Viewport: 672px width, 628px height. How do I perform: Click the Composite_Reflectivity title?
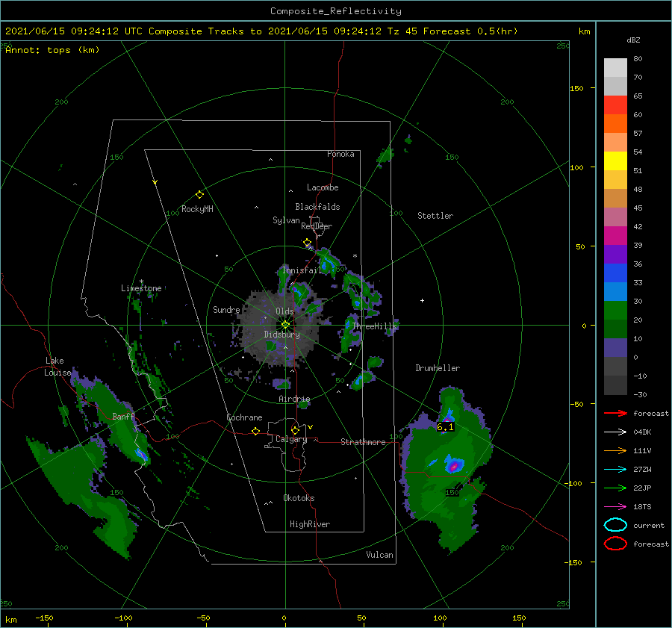click(x=336, y=11)
